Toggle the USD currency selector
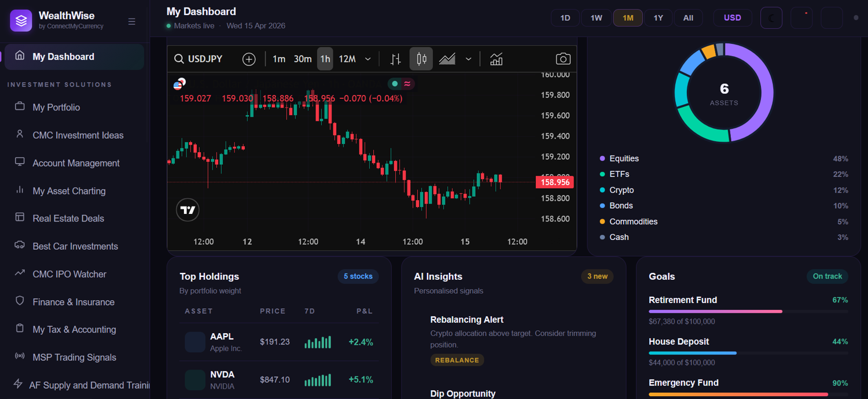Image resolution: width=868 pixels, height=399 pixels. tap(732, 18)
